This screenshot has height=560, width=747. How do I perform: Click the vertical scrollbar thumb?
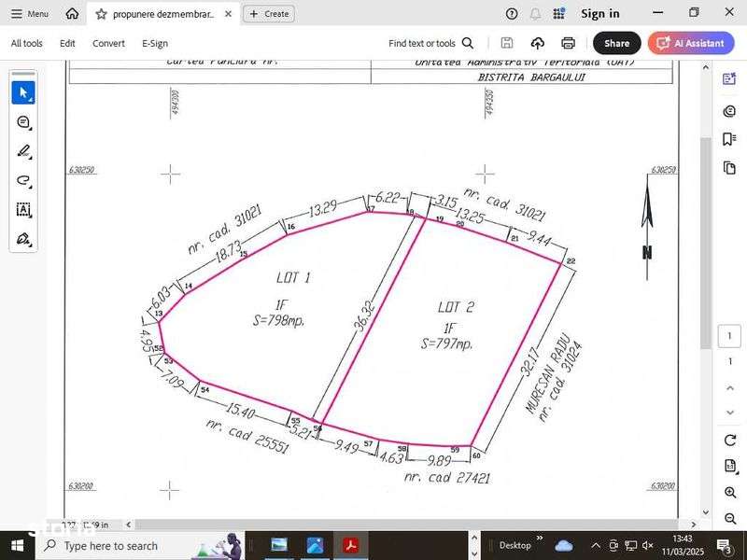point(706,243)
